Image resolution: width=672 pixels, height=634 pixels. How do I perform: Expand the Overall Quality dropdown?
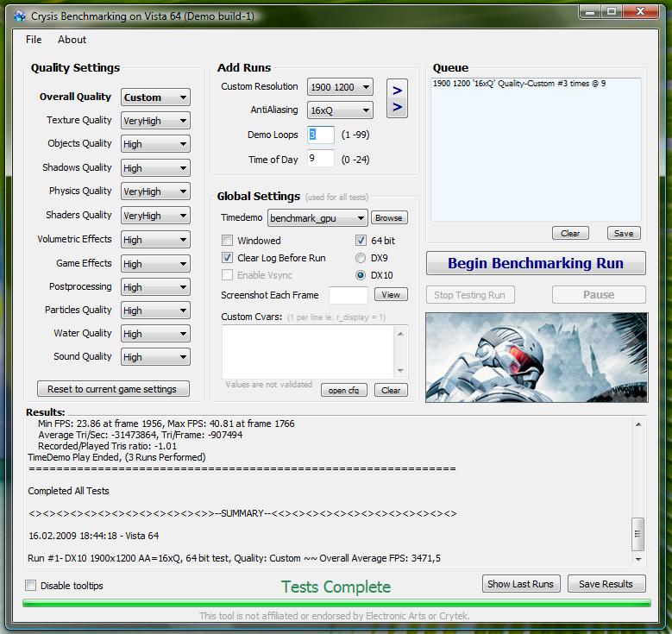pyautogui.click(x=155, y=97)
